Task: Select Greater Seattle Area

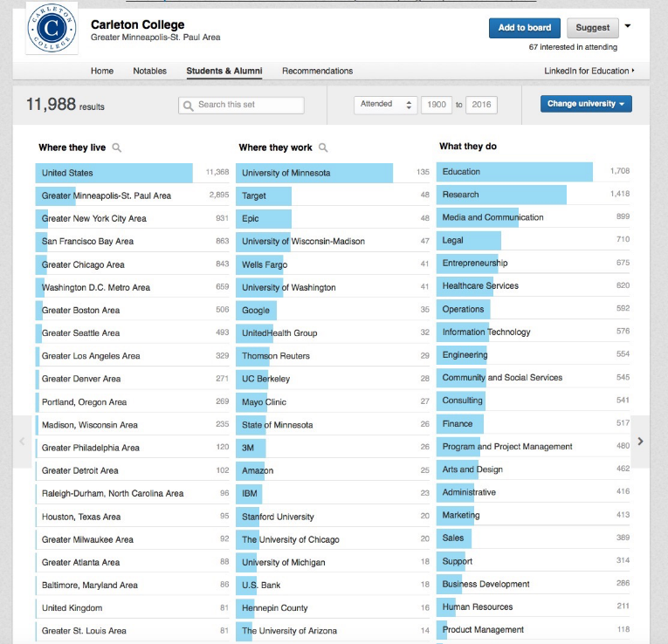Action: click(x=132, y=332)
